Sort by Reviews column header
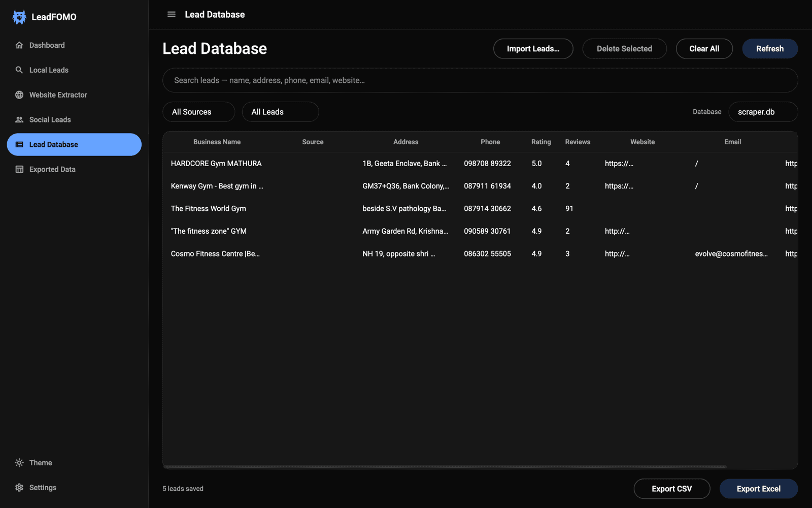This screenshot has width=812, height=508. click(x=578, y=142)
